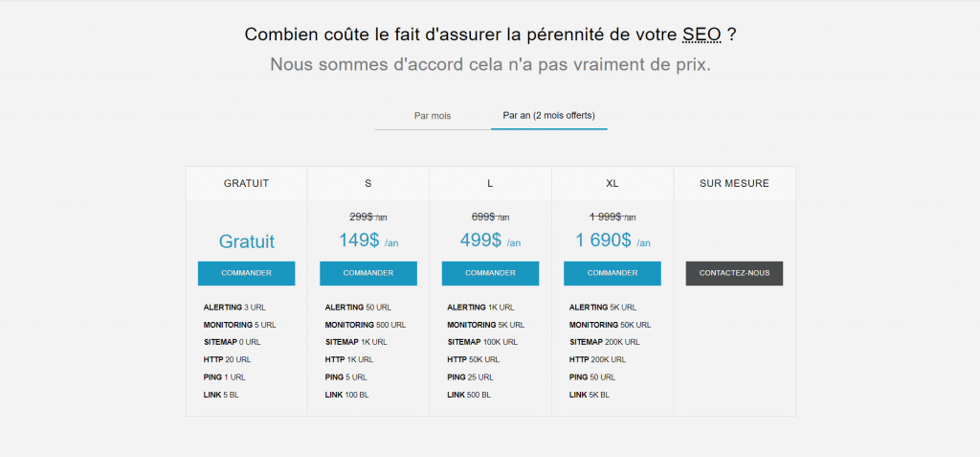The image size is (980, 457).
Task: Select the "Par an (2 mois offerts)" tab
Action: tap(548, 116)
